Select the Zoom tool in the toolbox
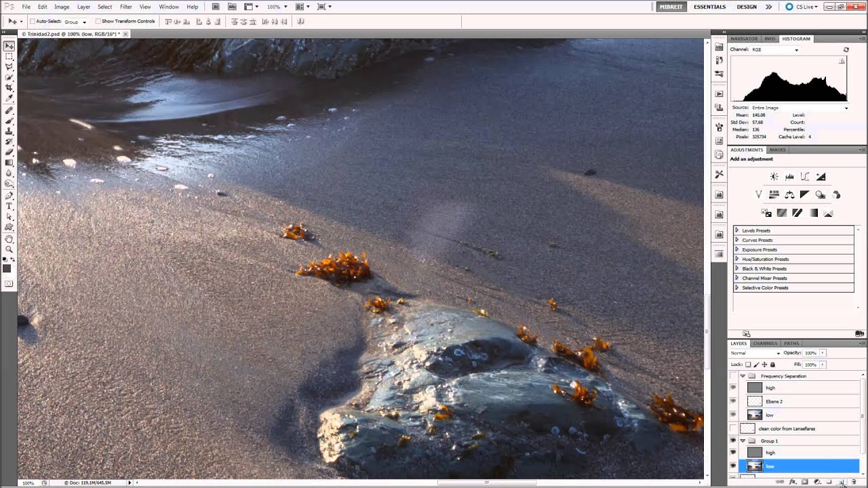The height and width of the screenshot is (488, 868). (9, 249)
